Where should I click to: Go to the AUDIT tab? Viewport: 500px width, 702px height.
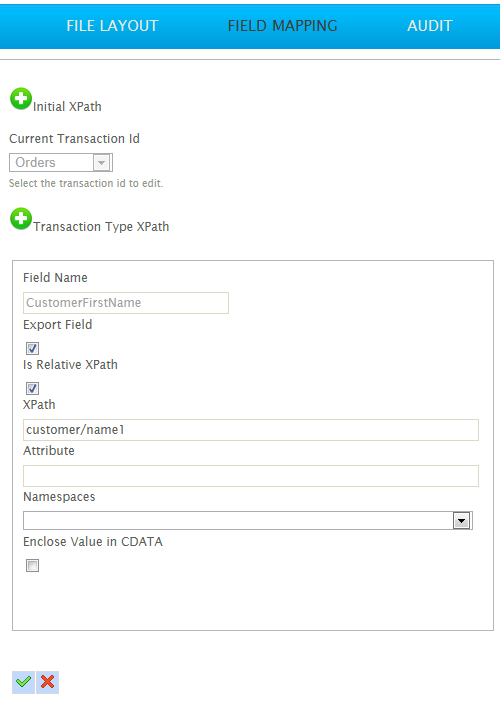coord(430,26)
